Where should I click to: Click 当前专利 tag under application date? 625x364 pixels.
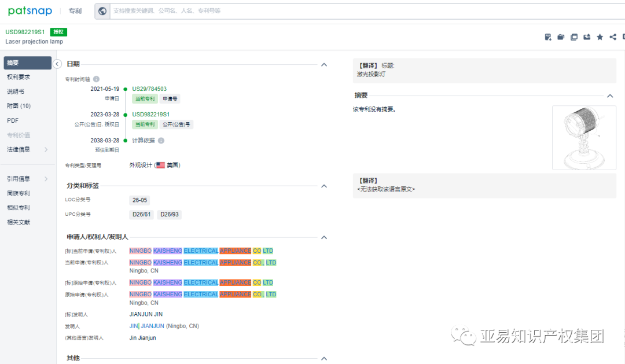click(145, 98)
